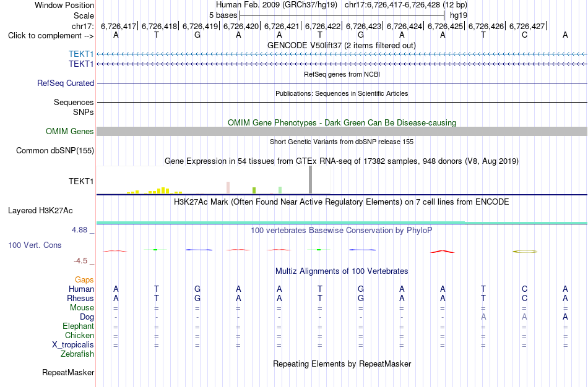This screenshot has width=588, height=387.
Task: Click the H3K27Ac Mark ENCODE track title
Action: pyautogui.click(x=341, y=202)
